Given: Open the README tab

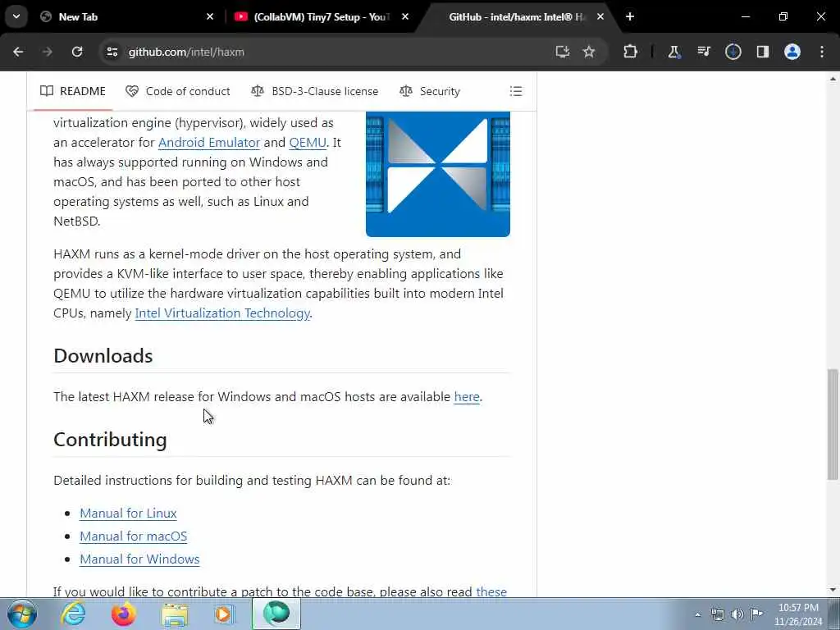Looking at the screenshot, I should 73,91.
